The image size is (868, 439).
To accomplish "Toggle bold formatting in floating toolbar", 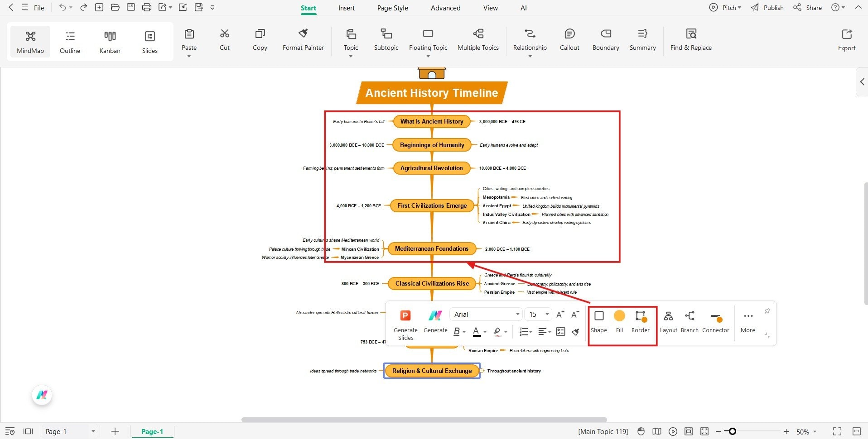I will pyautogui.click(x=456, y=331).
